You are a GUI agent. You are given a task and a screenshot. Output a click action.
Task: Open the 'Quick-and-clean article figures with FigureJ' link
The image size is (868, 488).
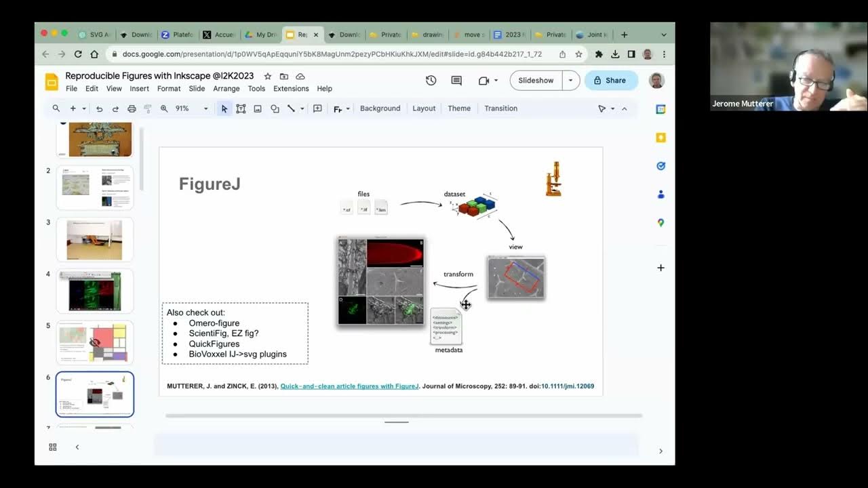click(349, 386)
